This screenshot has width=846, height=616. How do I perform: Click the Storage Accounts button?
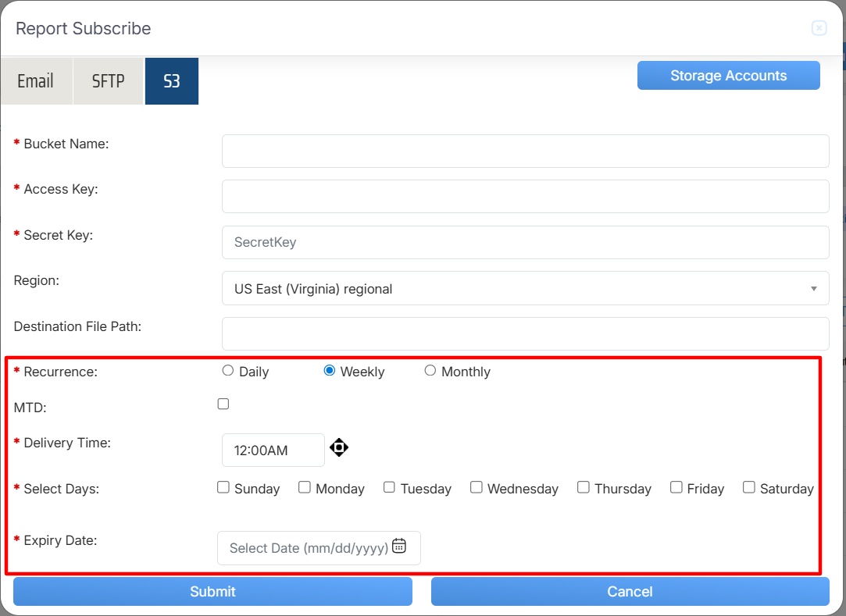728,76
